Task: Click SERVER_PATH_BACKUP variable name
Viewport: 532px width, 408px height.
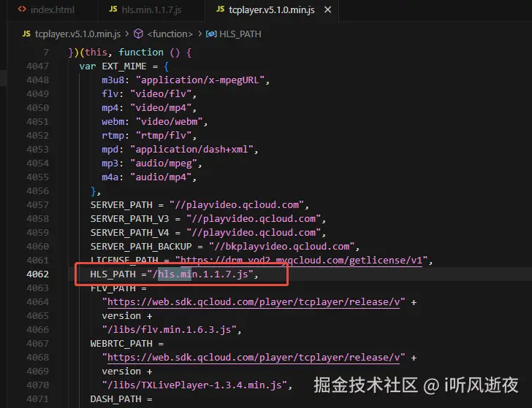Action: click(x=141, y=247)
